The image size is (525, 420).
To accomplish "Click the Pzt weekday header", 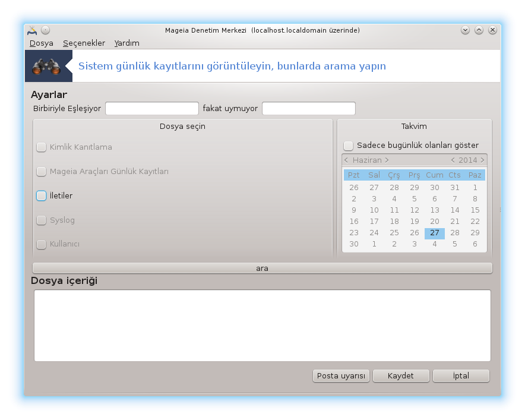I will [x=354, y=175].
